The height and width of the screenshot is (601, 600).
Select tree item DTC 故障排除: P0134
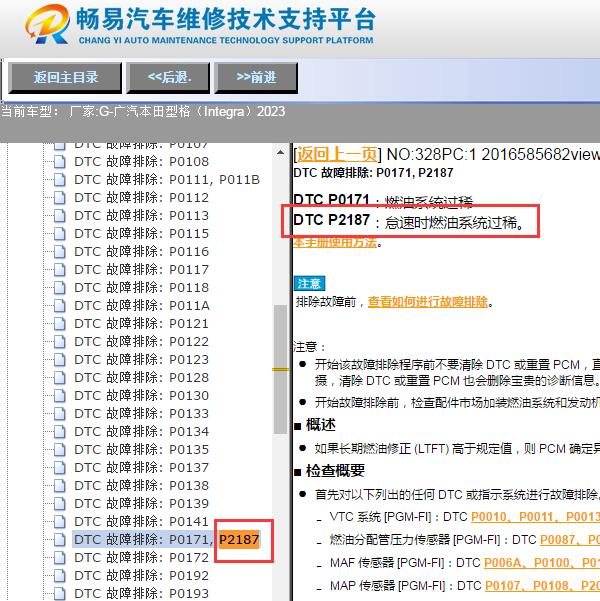point(141,432)
